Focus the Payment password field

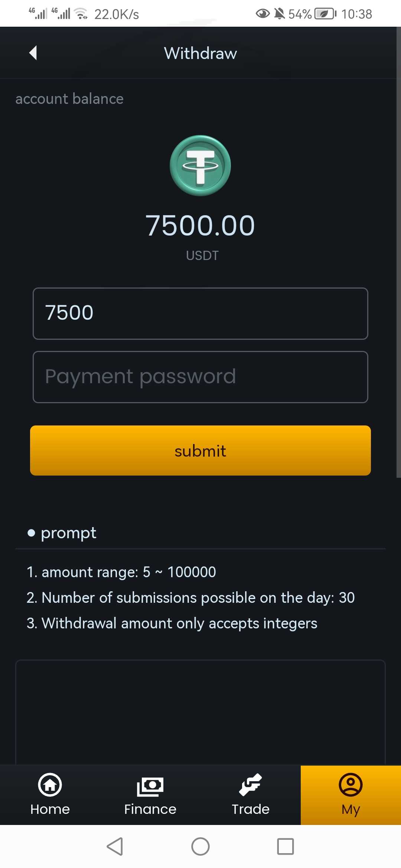point(200,377)
